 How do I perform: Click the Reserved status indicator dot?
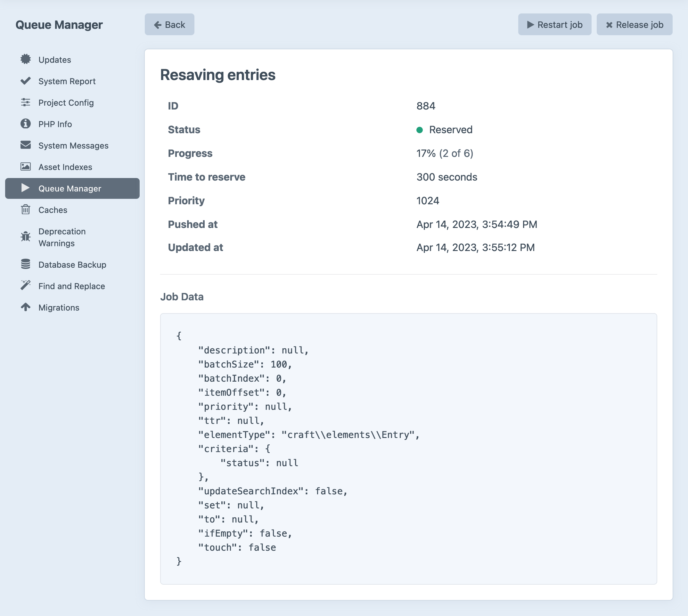421,130
